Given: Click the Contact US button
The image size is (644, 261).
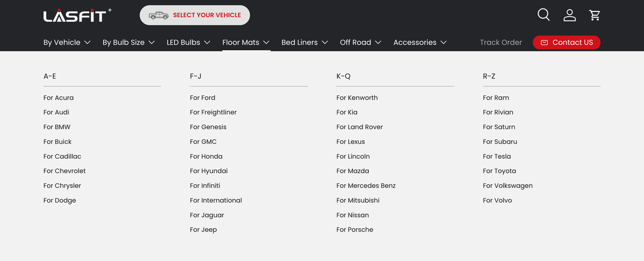Looking at the screenshot, I should point(567,42).
